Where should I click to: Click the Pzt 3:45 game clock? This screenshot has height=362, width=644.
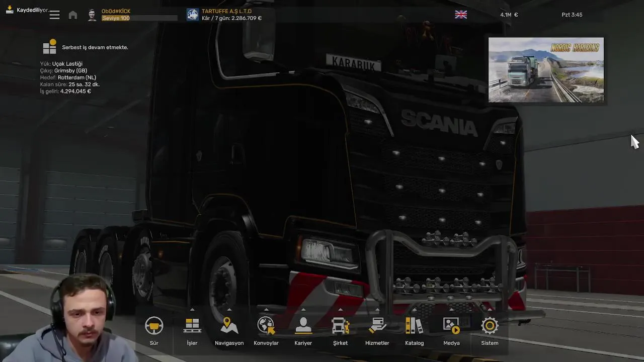coord(572,15)
